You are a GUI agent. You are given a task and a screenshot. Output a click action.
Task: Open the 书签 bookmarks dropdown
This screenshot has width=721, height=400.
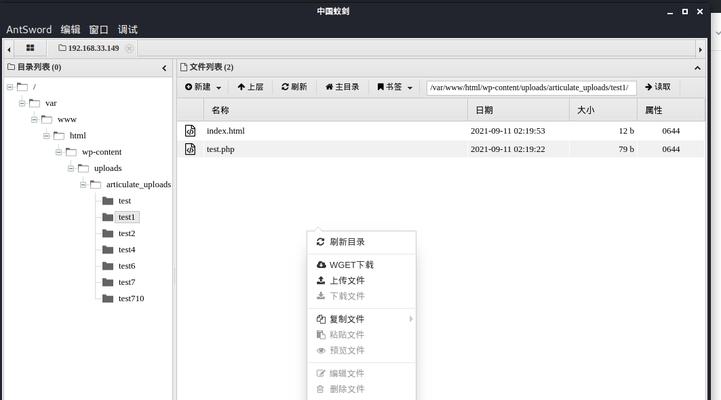tap(395, 87)
